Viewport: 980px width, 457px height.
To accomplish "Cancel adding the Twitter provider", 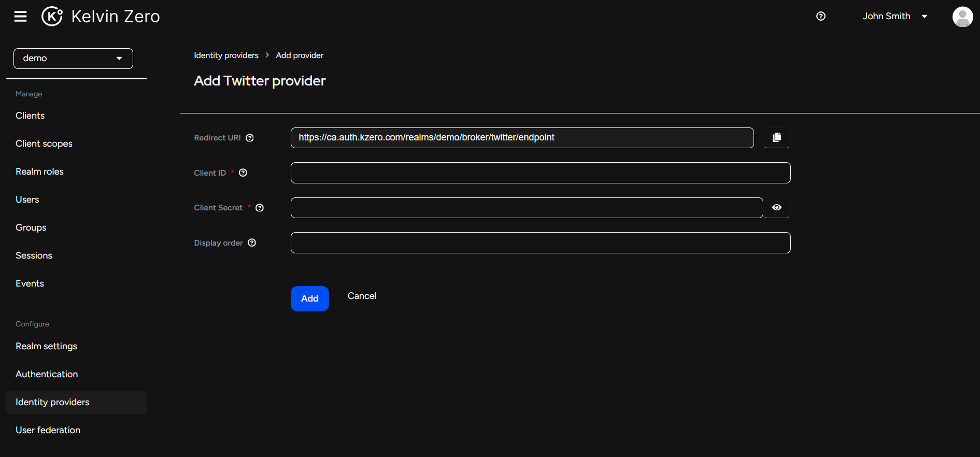I will tap(362, 296).
